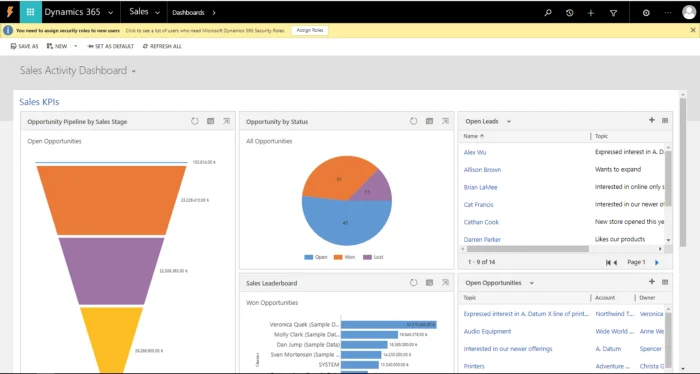
Task: Open the Dashboards breadcrumb menu
Action: 194,12
